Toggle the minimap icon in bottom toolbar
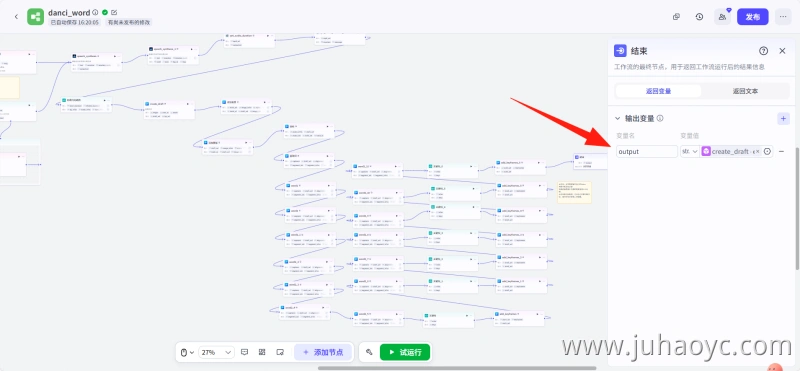 pos(280,352)
